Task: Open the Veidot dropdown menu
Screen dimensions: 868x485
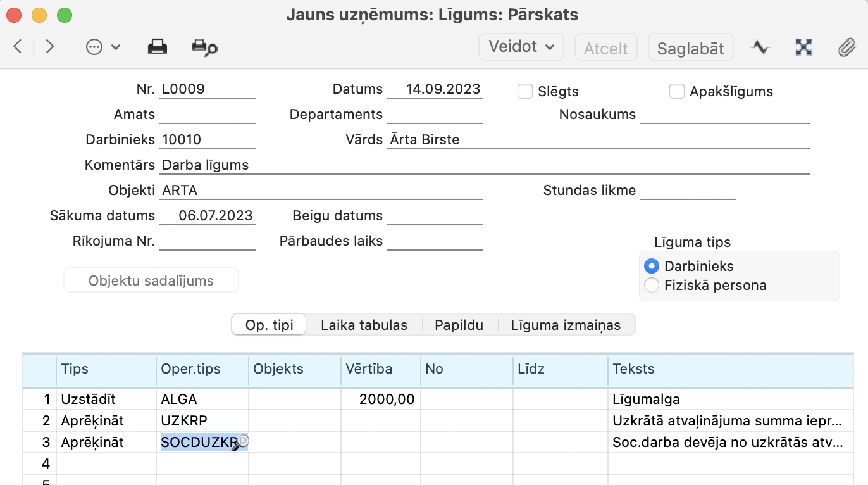Action: (x=521, y=47)
